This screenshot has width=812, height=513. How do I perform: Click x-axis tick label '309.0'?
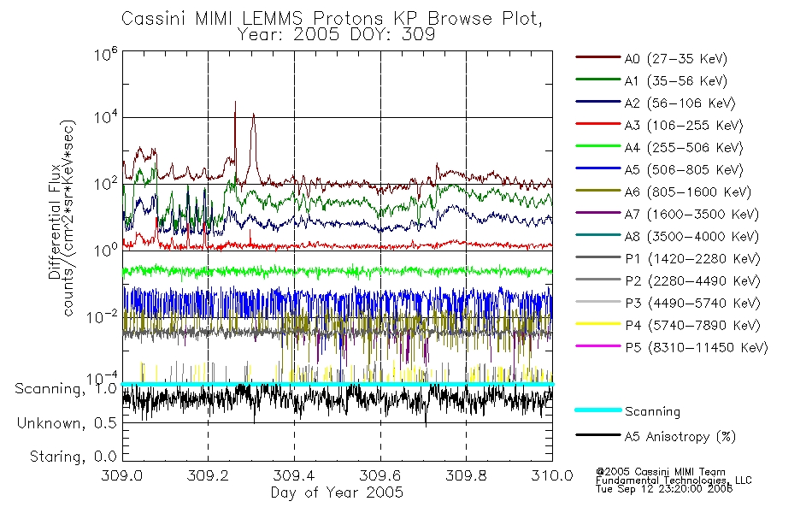pyautogui.click(x=122, y=475)
